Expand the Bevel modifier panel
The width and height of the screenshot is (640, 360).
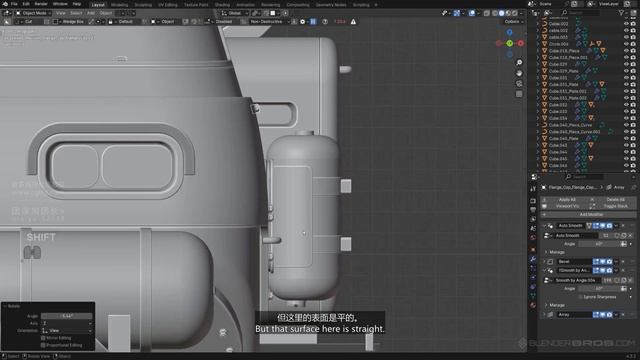(544, 261)
